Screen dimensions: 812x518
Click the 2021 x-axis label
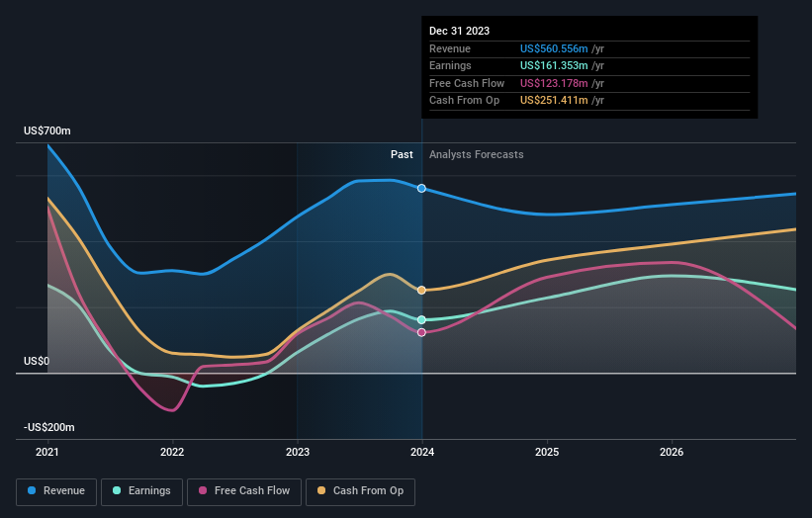[47, 453]
